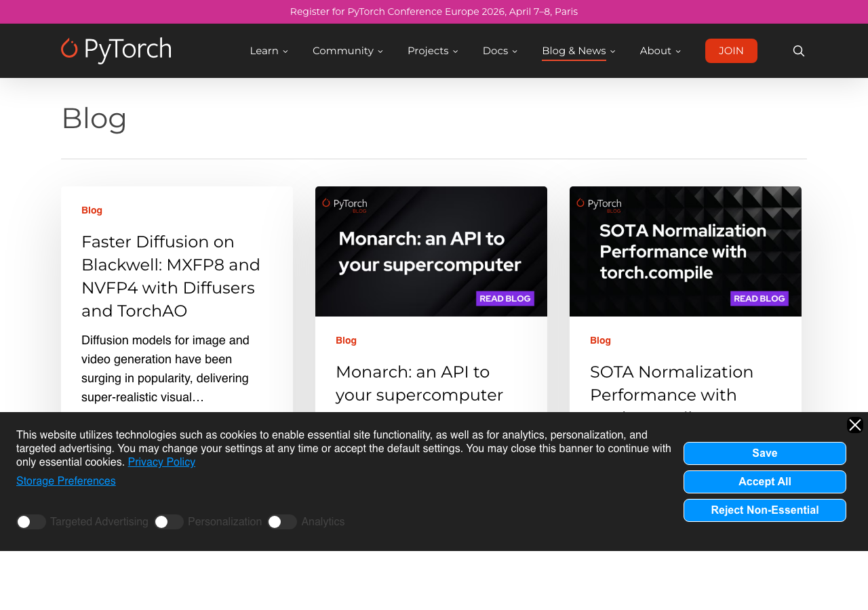The height and width of the screenshot is (610, 868).
Task: Enable the Personalization toggle
Action: click(x=169, y=521)
